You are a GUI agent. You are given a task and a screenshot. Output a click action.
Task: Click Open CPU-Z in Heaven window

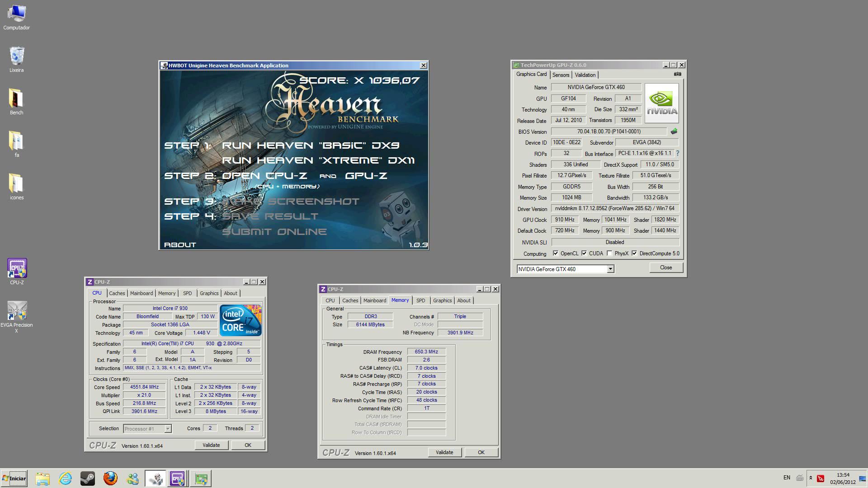[264, 176]
